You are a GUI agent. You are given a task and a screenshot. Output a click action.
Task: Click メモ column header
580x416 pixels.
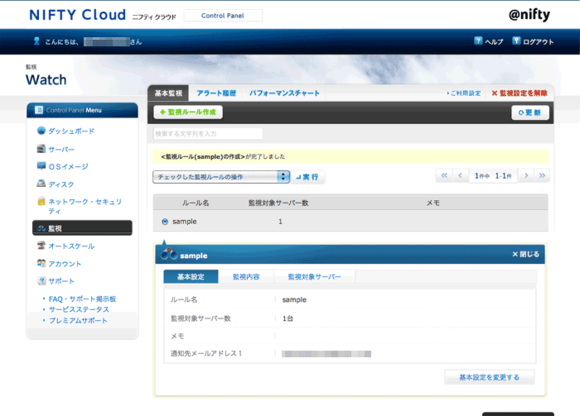tap(433, 203)
